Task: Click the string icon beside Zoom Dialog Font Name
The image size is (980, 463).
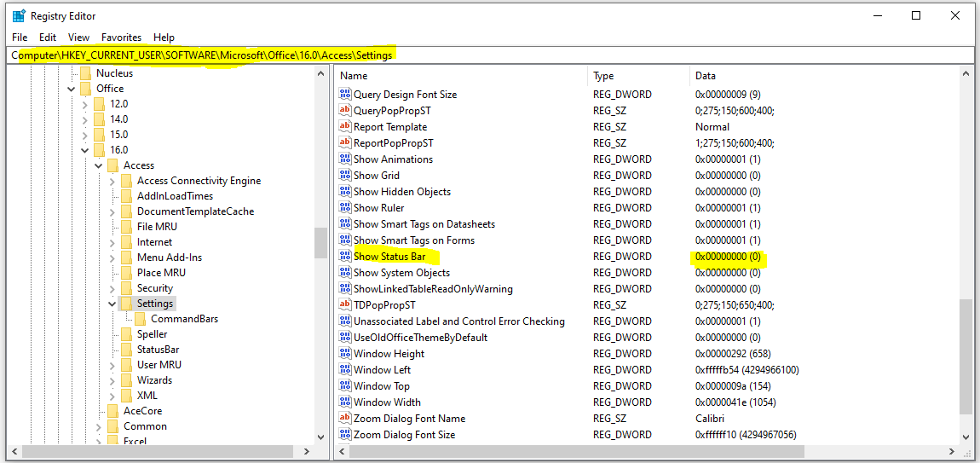Action: pyautogui.click(x=345, y=419)
